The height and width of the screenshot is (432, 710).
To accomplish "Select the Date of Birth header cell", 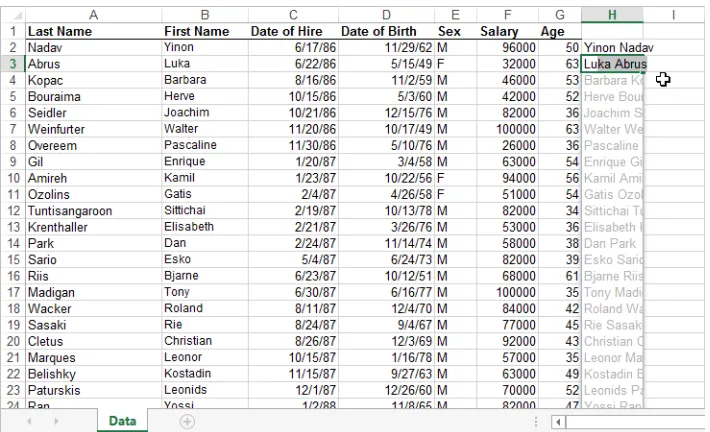I will [386, 31].
